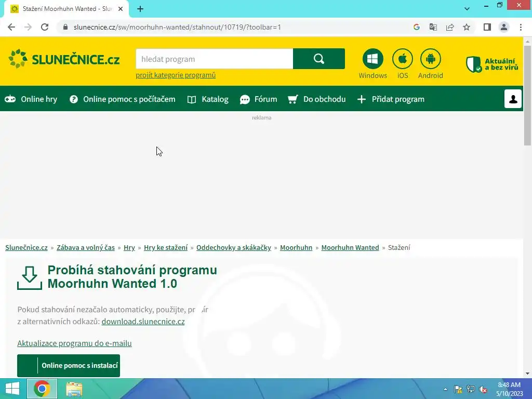The height and width of the screenshot is (399, 532).
Task: Select Přidat program menu item
Action: [x=391, y=99]
